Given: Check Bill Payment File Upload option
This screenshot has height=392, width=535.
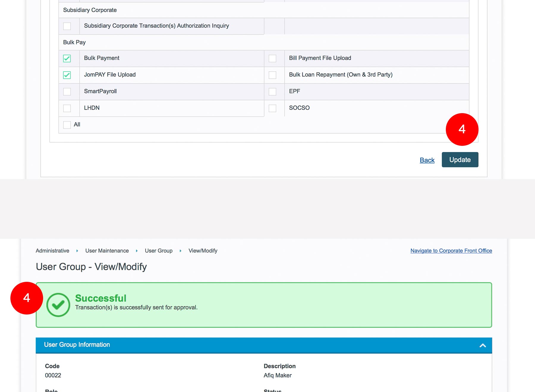Looking at the screenshot, I should [272, 59].
